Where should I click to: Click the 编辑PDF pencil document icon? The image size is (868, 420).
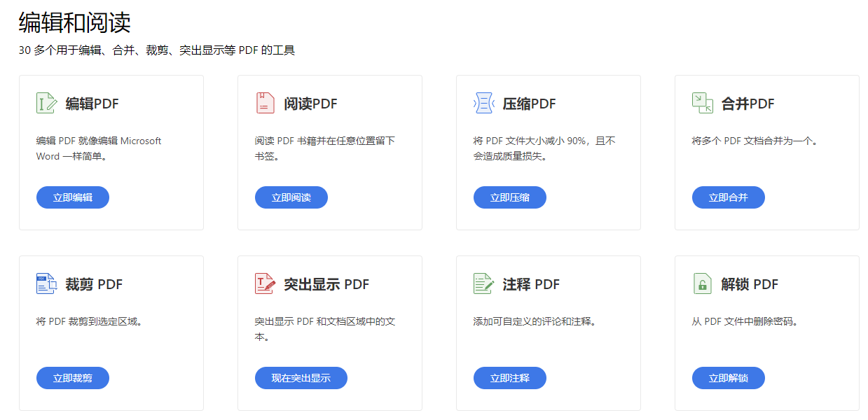click(x=46, y=103)
